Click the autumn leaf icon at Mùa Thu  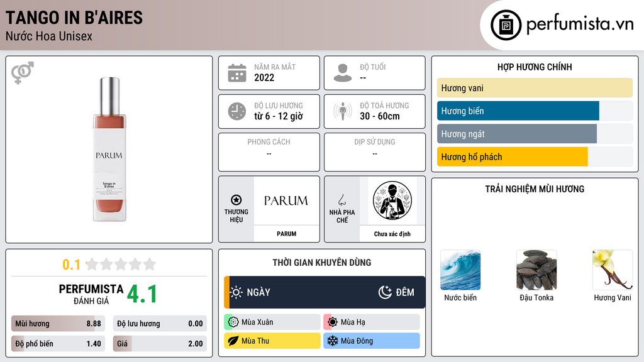(233, 341)
